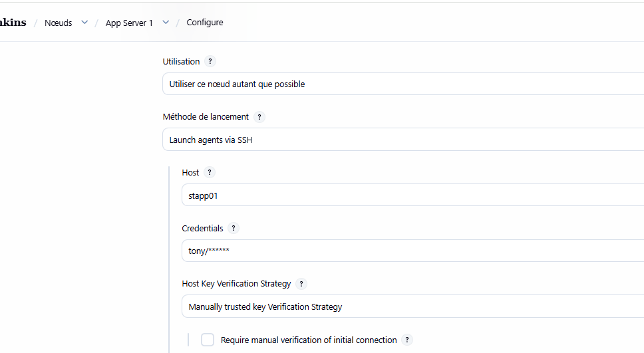Expand the App Server 1 breadcrumb chevron
The image size is (644, 353).
(x=166, y=22)
